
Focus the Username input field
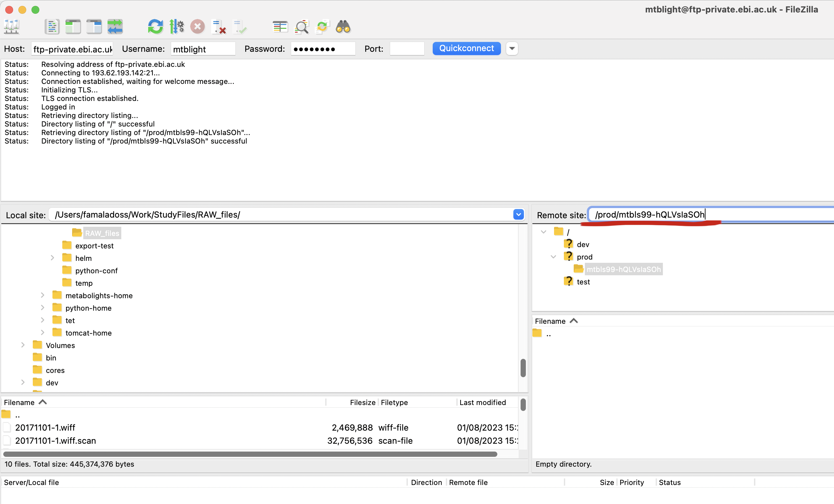coord(203,49)
